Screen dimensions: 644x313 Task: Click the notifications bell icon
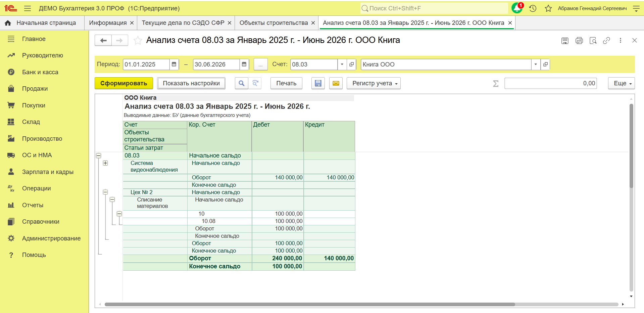(517, 8)
